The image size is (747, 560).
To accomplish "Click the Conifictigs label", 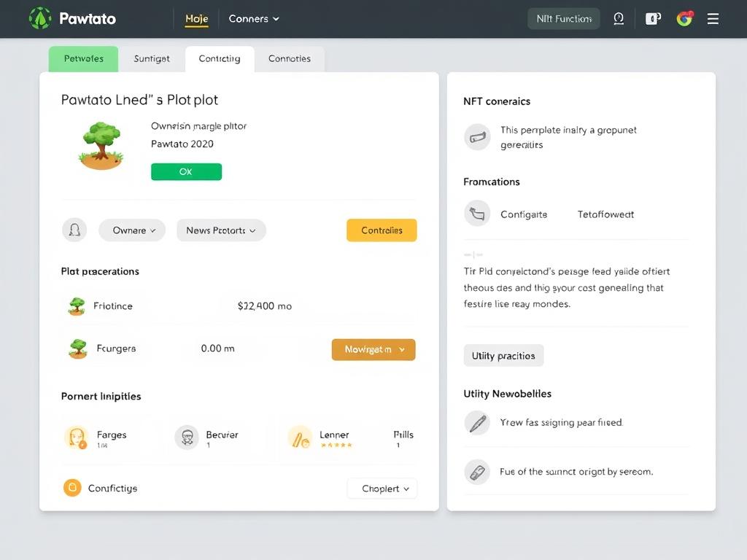I will click(x=112, y=489).
